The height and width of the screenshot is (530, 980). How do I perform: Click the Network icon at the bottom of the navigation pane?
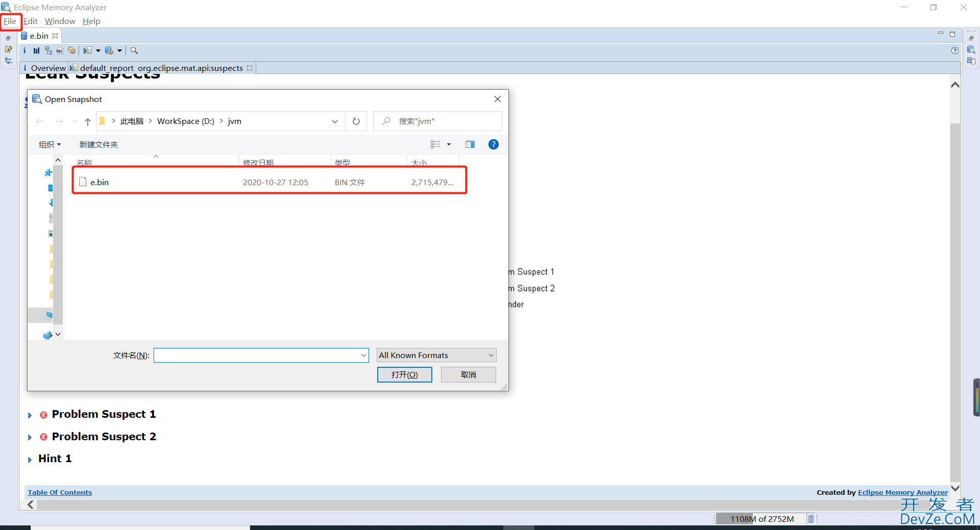47,335
